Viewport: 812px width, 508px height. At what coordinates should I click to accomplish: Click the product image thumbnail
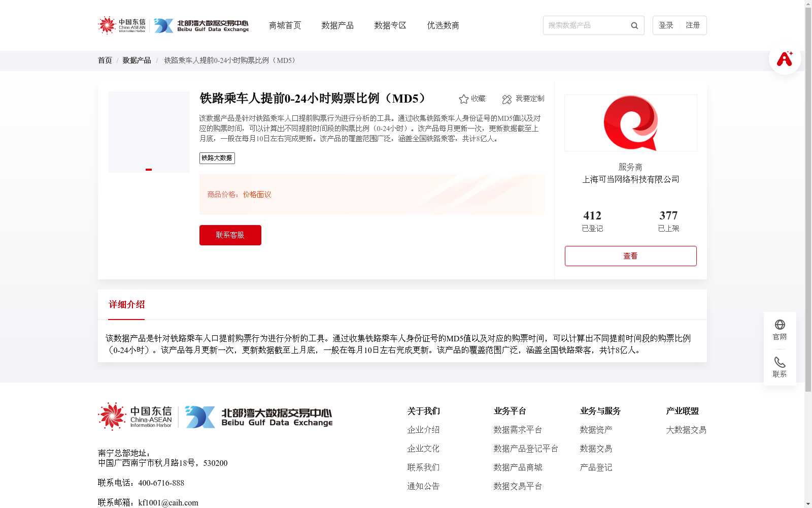[149, 132]
